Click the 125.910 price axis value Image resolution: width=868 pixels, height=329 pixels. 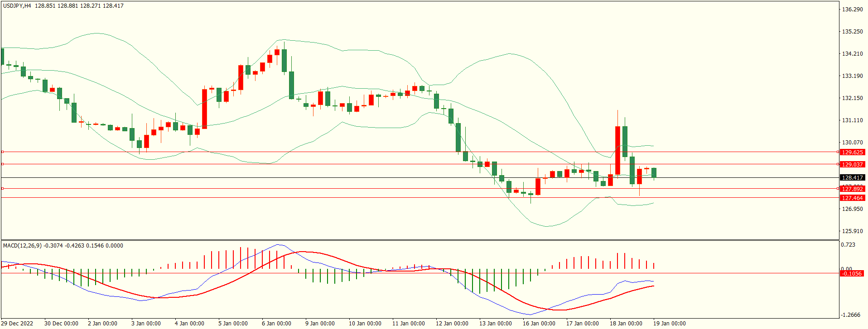[852, 231]
